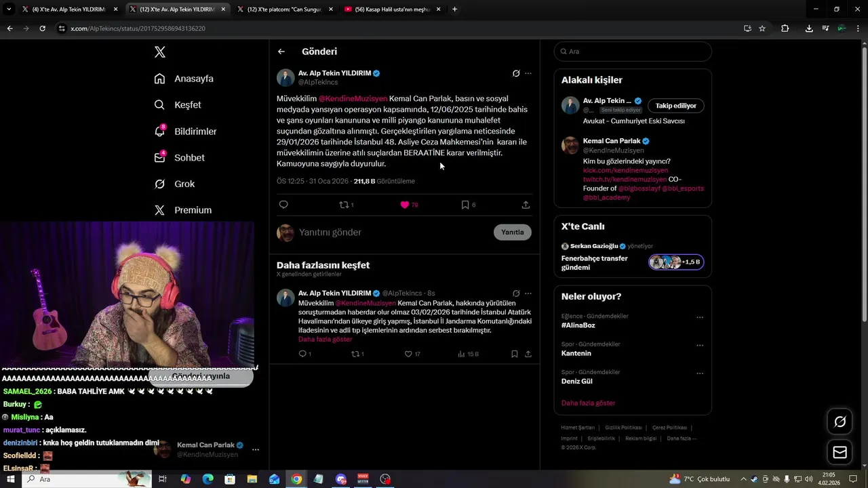Open Chrome menu three dots
868x488 pixels.
point(859,28)
